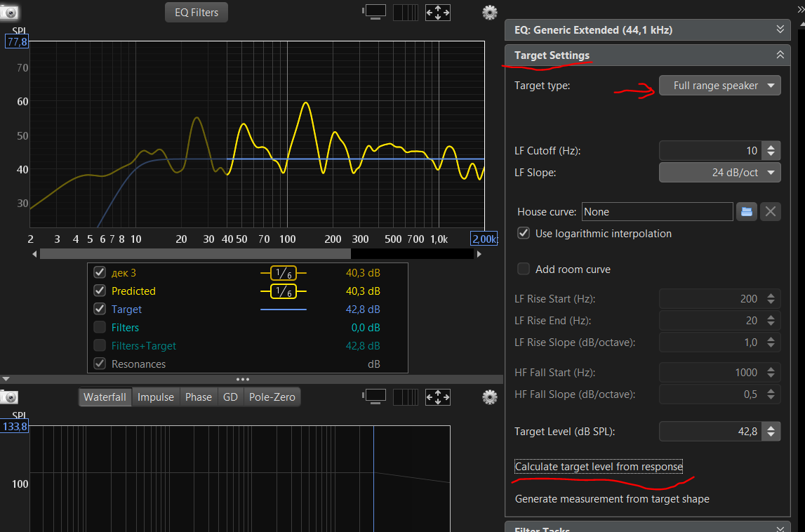Open the upper graph settings gear

coord(490,13)
